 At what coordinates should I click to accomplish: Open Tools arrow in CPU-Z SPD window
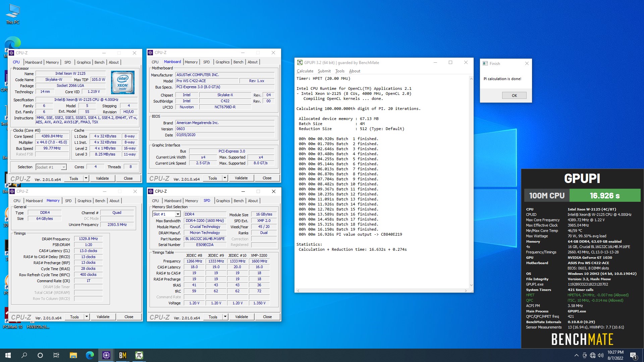[225, 317]
